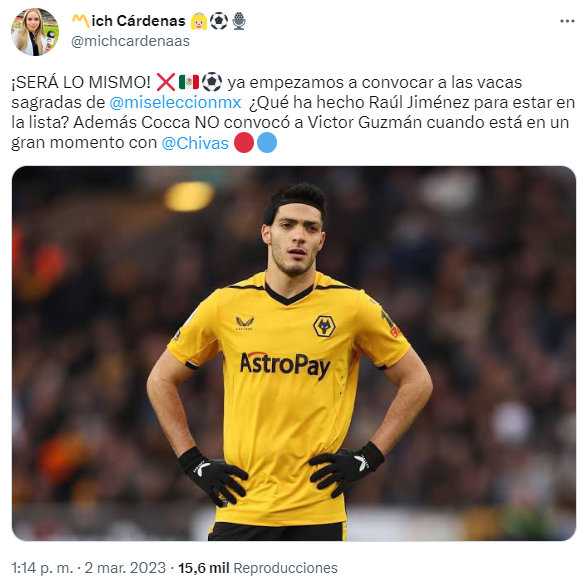Click the Mexico flag emoji
The width and height of the screenshot is (587, 583).
(189, 82)
